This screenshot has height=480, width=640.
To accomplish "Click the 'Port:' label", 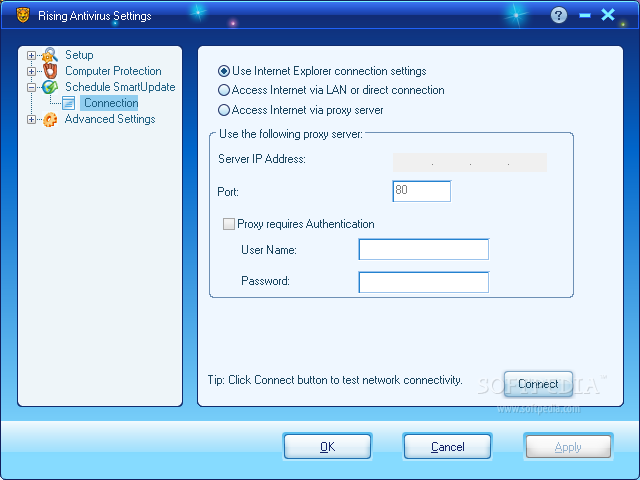I will 228,192.
